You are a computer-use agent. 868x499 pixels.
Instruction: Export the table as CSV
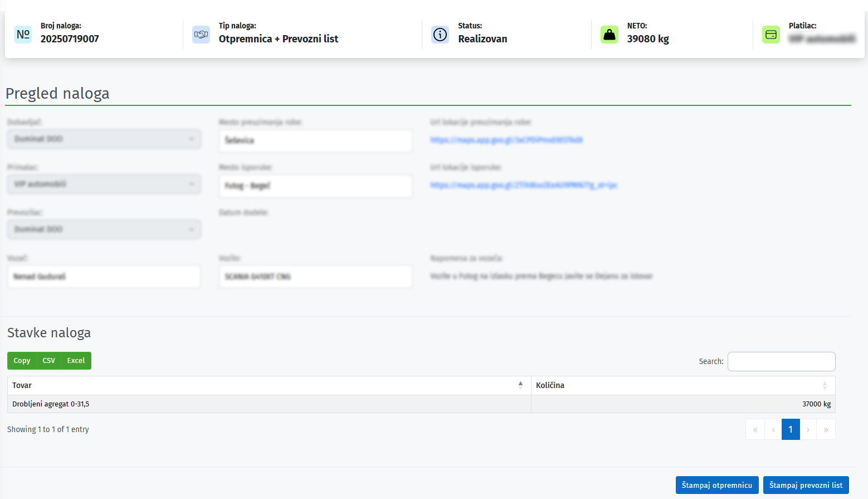point(49,361)
